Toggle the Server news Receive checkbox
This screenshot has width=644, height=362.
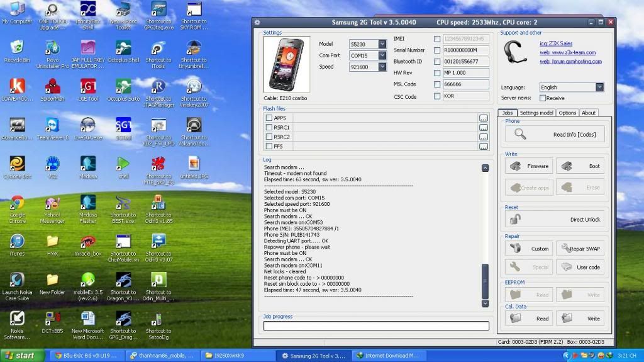543,98
